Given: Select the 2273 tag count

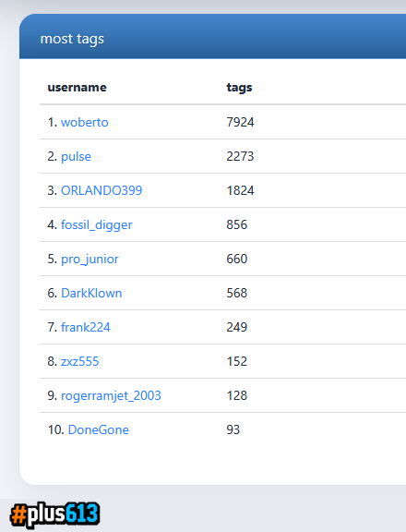Looking at the screenshot, I should [240, 156].
